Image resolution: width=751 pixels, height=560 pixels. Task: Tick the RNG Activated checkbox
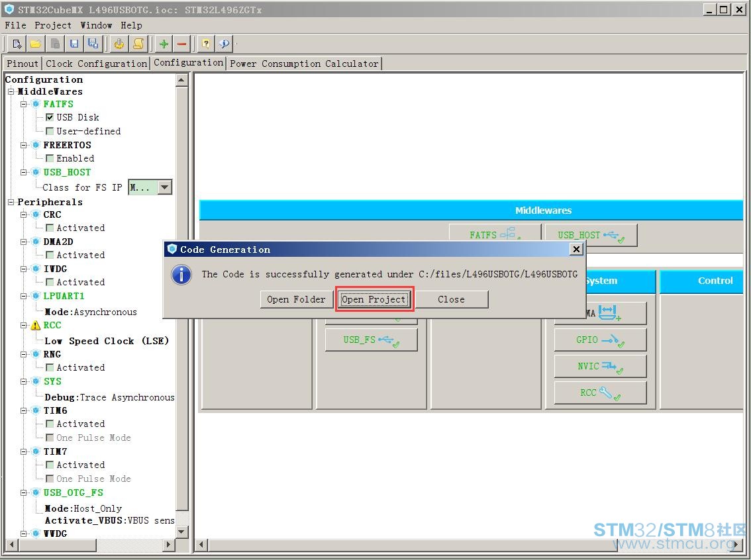[x=49, y=367]
